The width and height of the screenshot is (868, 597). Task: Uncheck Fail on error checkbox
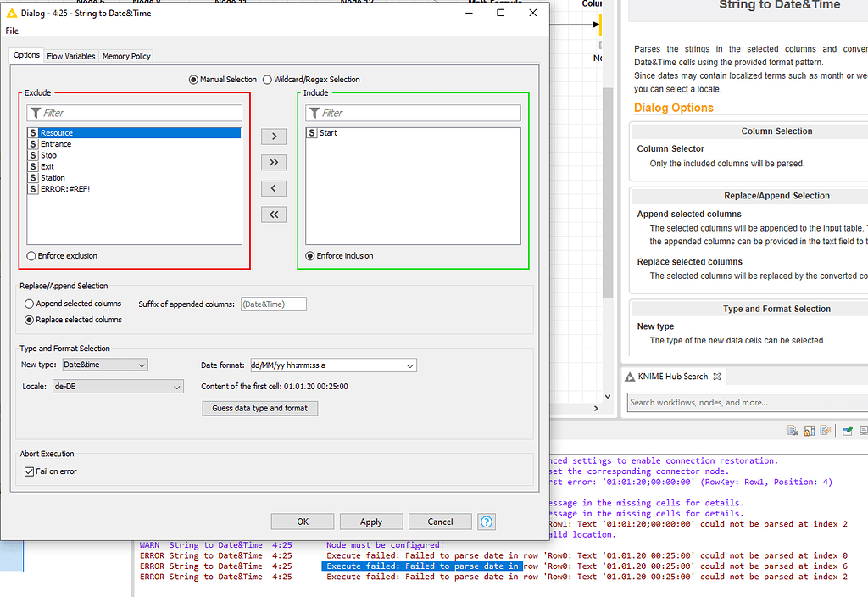tap(29, 471)
